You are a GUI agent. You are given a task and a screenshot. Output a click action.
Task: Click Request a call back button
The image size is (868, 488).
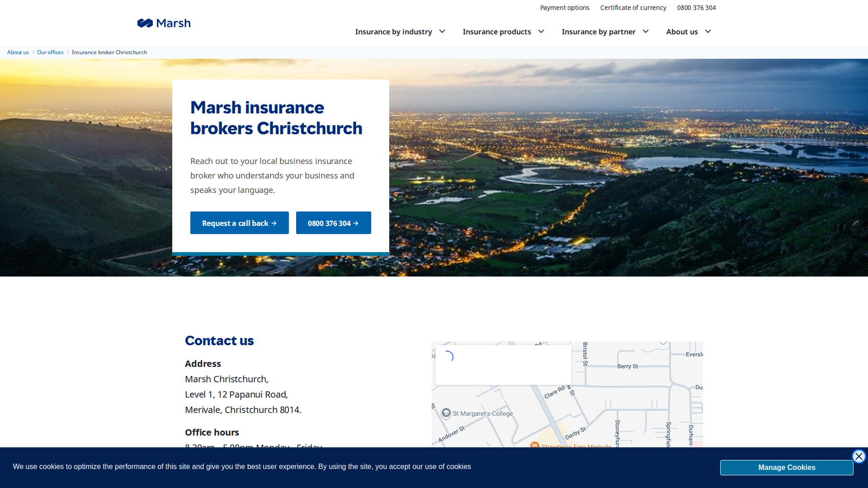[x=240, y=223]
